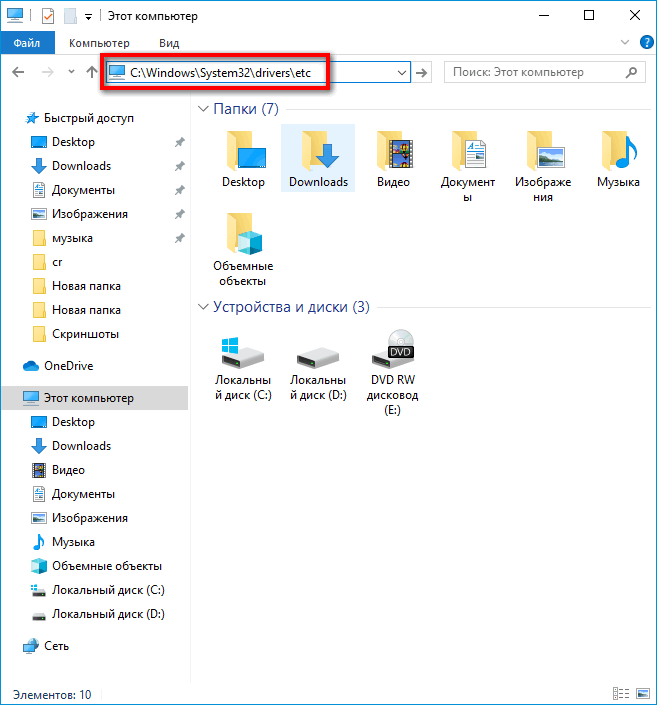Click the Forward navigation arrow
The width and height of the screenshot is (657, 705).
pyautogui.click(x=47, y=72)
